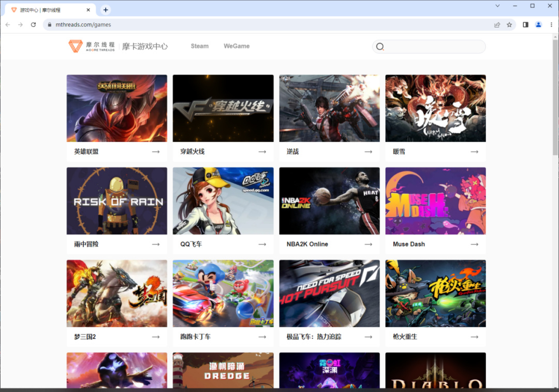Click the QQ飞车 title text
Viewport: 559px width, 392px height.
point(191,244)
